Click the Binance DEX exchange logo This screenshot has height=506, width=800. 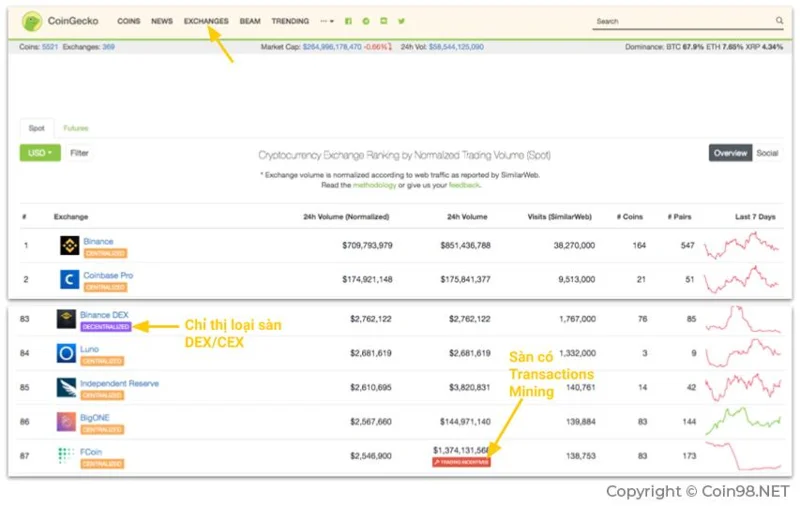coord(66,319)
